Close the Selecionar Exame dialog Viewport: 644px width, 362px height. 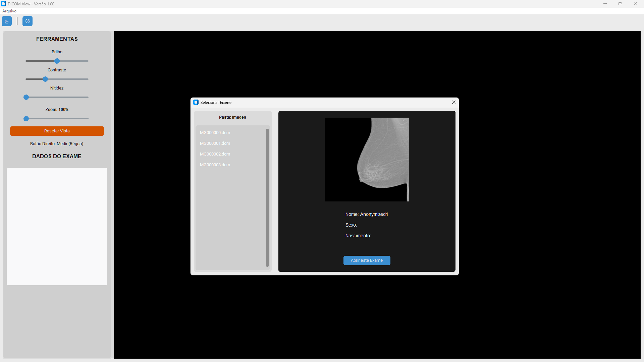(454, 102)
